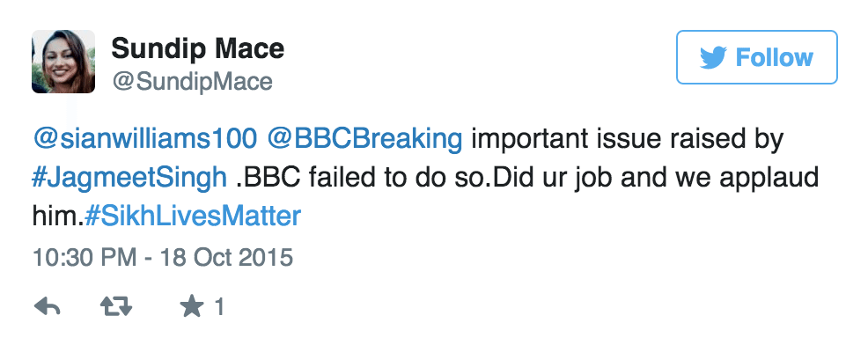
Task: Click the Twitter bird icon inside Follow
Action: click(713, 57)
